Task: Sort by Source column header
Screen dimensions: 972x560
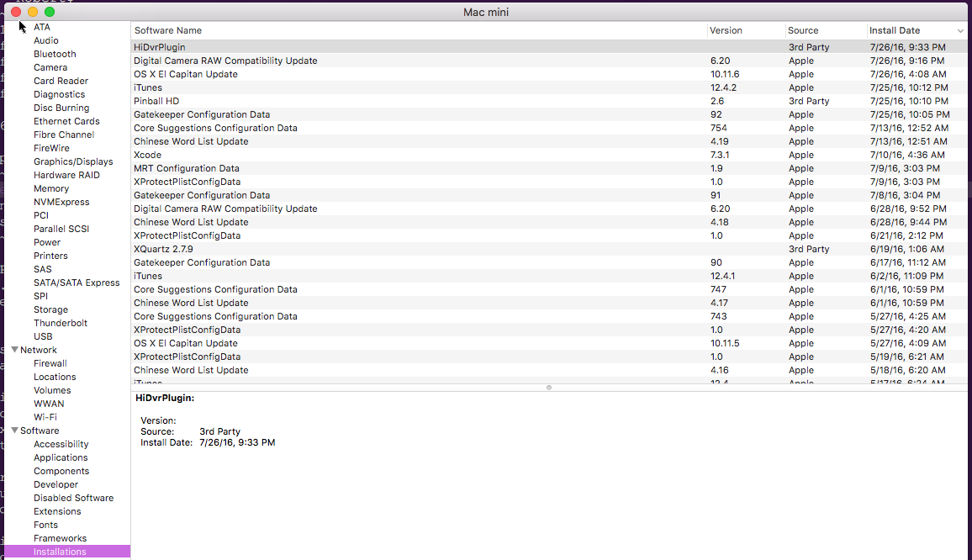Action: click(x=803, y=30)
